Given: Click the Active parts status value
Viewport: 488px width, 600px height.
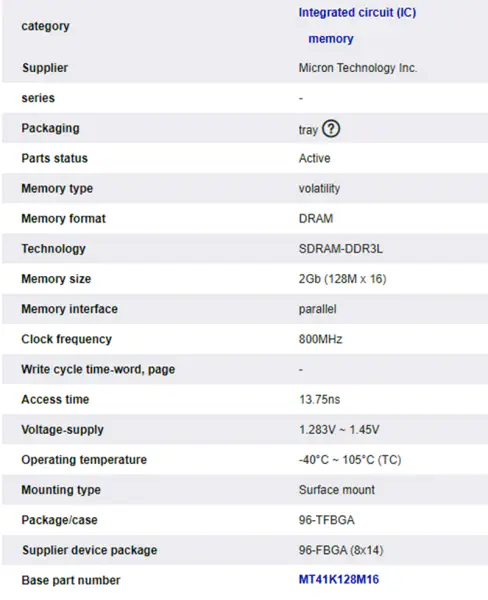Looking at the screenshot, I should [314, 158].
